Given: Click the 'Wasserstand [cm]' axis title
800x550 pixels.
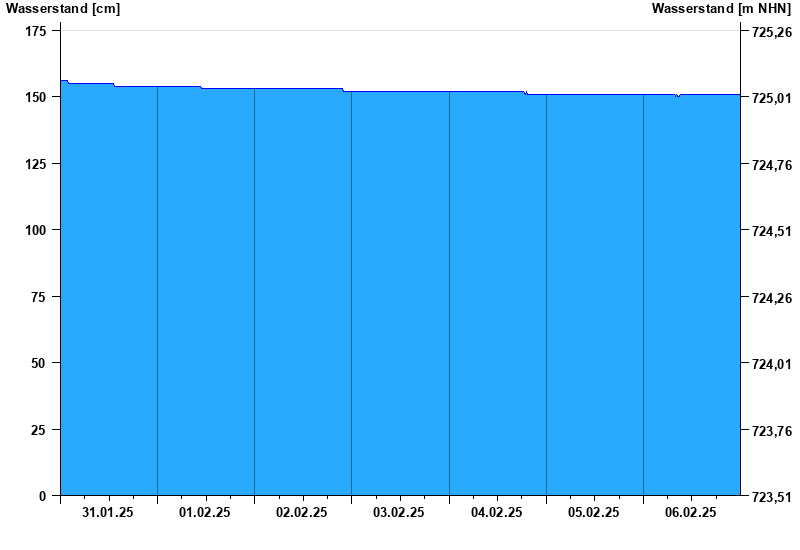Looking at the screenshot, I should coord(63,9).
